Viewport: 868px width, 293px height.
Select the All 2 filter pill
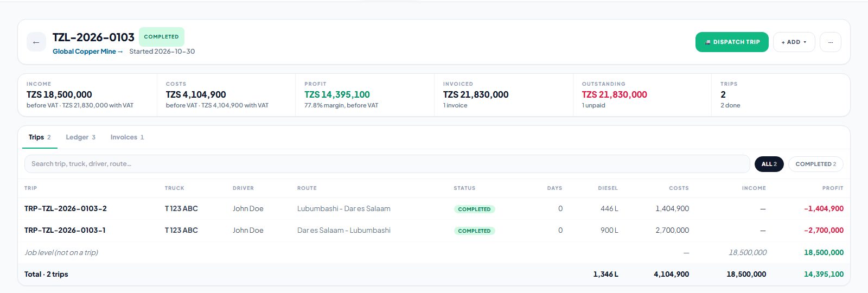tap(769, 164)
